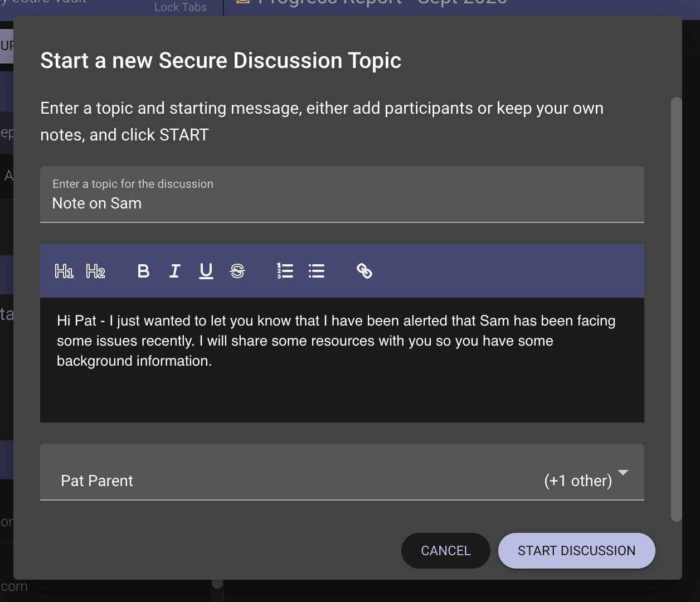Apply Heading 2 formatting
The height and width of the screenshot is (602, 700).
click(x=95, y=271)
